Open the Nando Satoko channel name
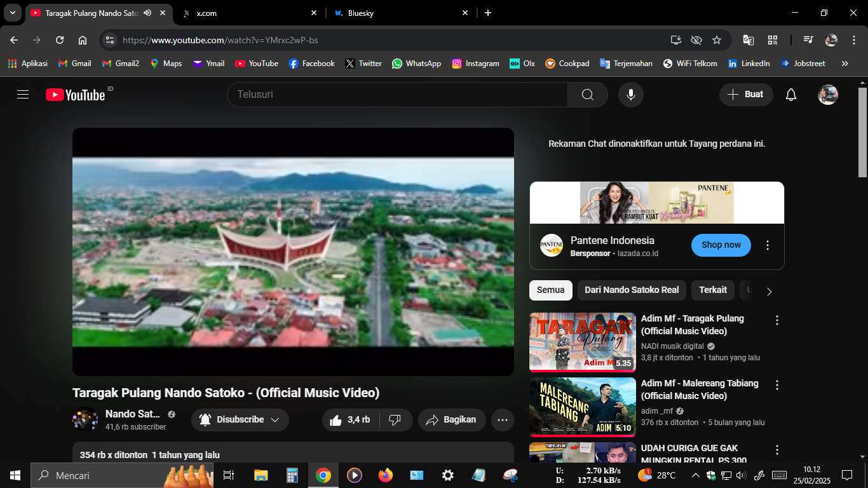The image size is (868, 488). point(133,414)
